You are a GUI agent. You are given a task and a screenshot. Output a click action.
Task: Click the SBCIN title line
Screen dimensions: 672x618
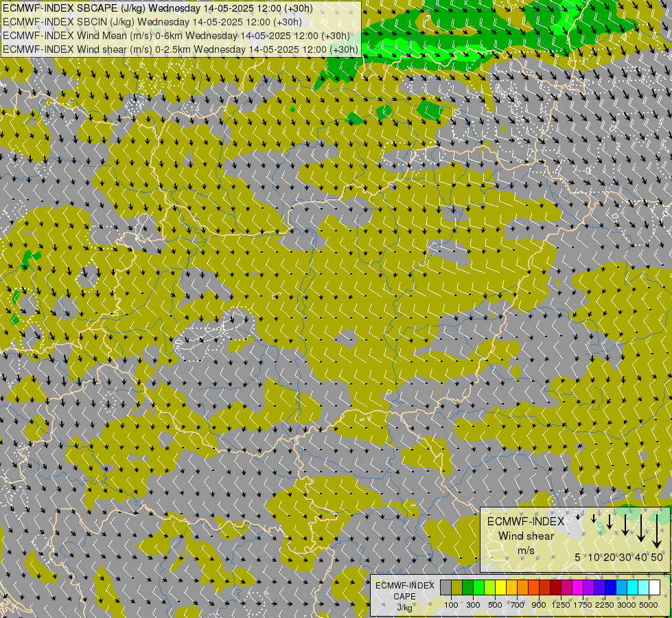[152, 22]
